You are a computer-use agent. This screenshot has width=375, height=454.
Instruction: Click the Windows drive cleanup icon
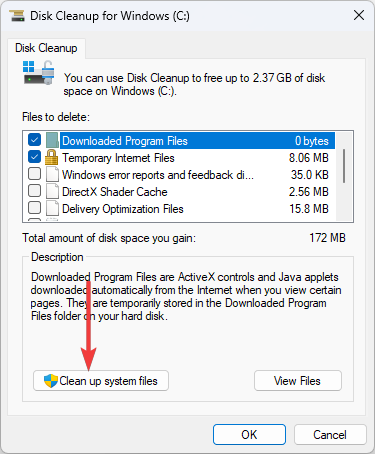click(x=39, y=72)
